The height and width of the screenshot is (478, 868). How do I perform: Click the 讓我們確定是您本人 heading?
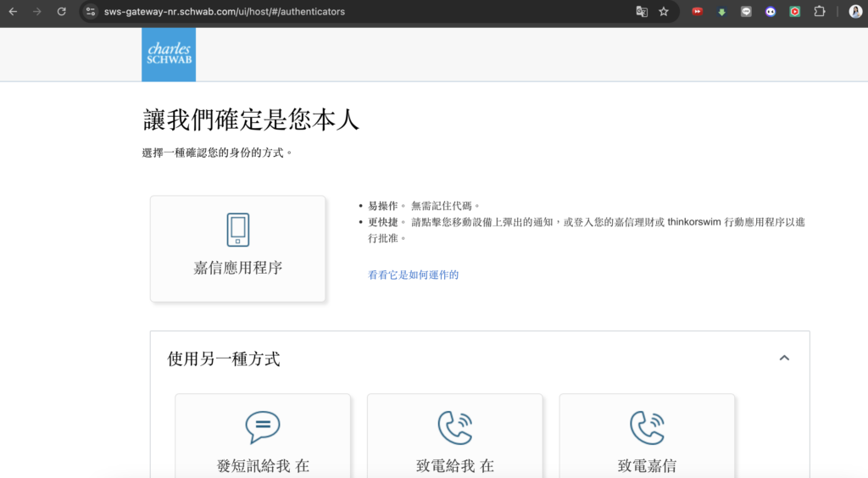pos(251,119)
